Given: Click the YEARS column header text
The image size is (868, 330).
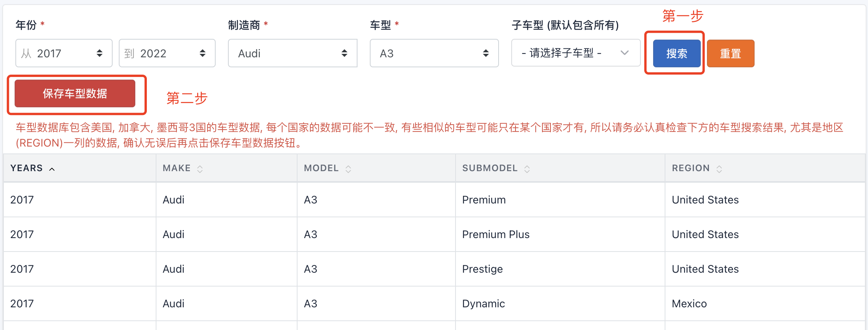Looking at the screenshot, I should click(x=27, y=168).
